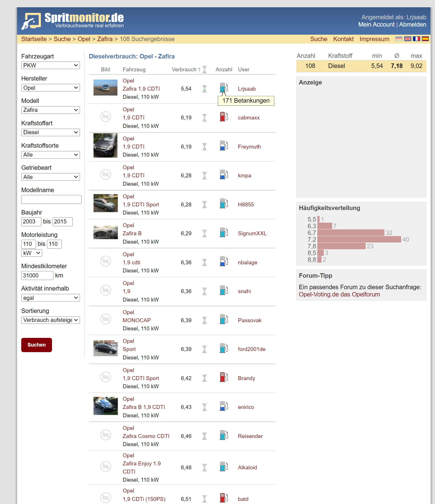
Task: Open the Lrjsaab Zafira photo thumbnail
Action: (105, 88)
